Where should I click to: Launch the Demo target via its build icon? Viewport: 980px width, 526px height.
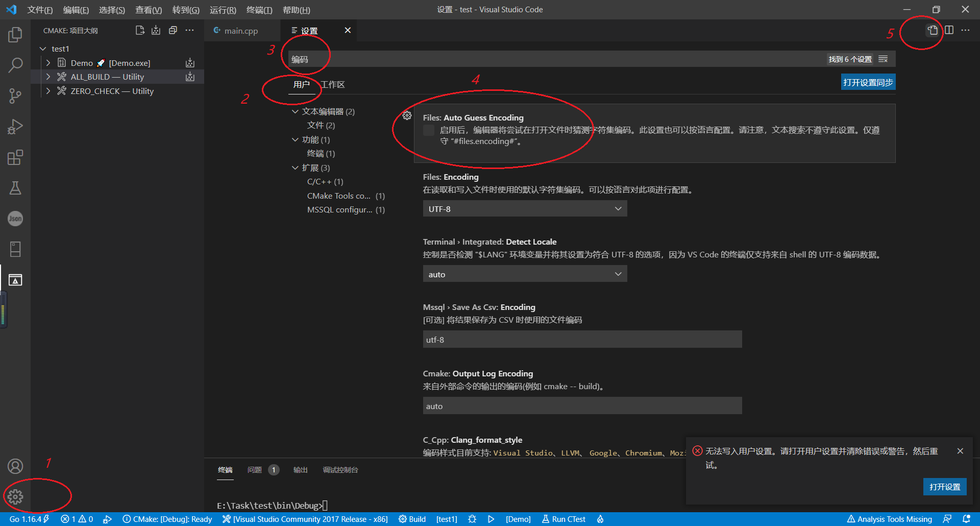coord(190,62)
